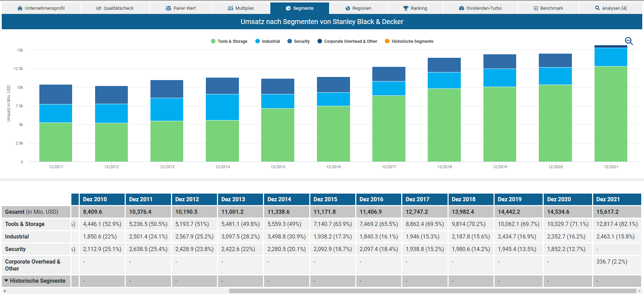The width and height of the screenshot is (644, 297).
Task: Click the globe icon next to Regionen
Action: pyautogui.click(x=348, y=8)
